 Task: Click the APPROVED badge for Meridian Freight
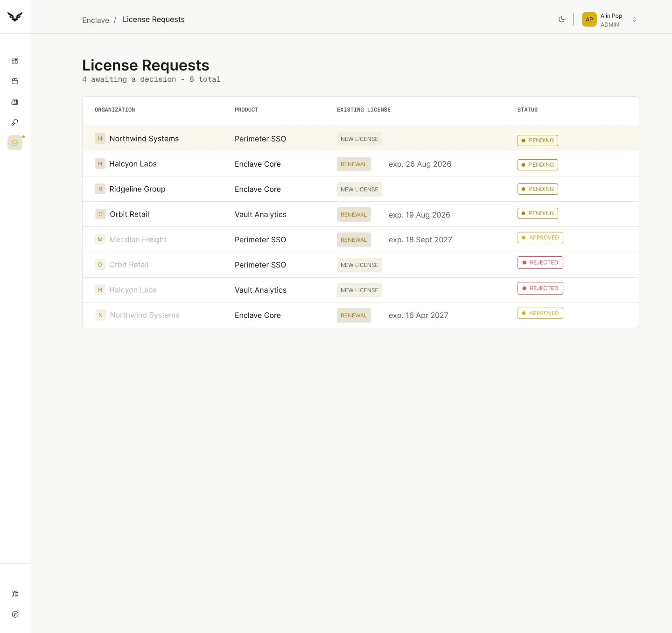540,238
